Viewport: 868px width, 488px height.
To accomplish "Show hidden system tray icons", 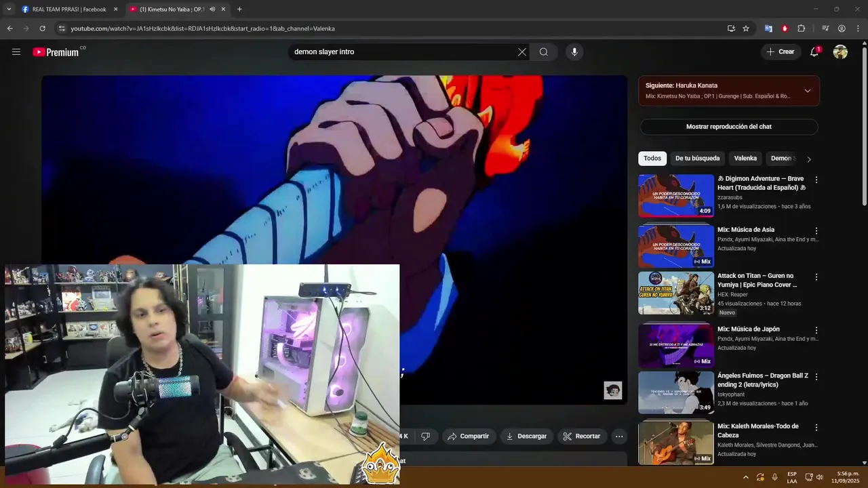I will pos(746,477).
